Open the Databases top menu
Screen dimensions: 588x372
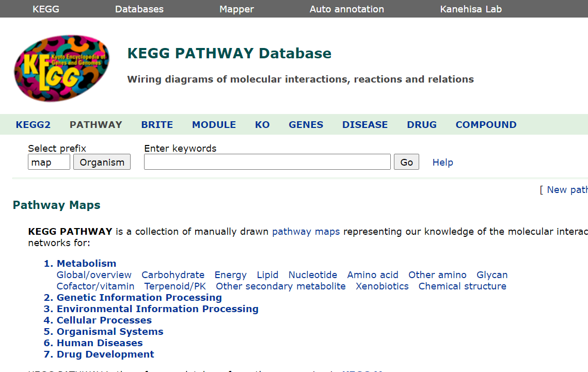139,9
